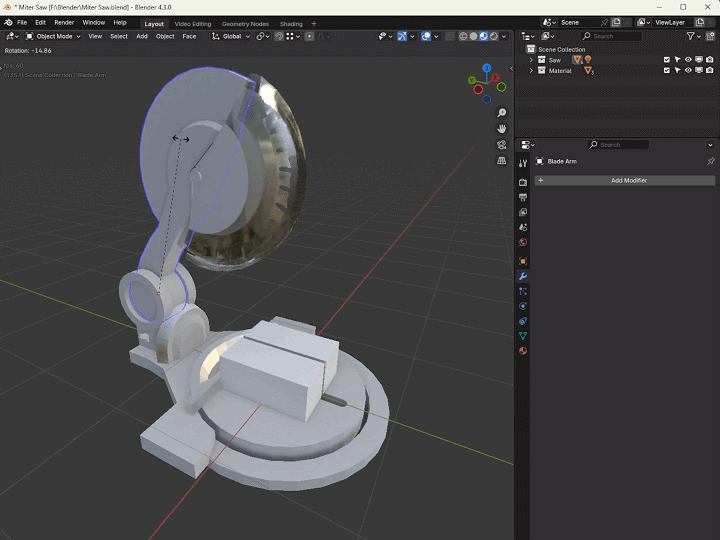
Task: Open the Render properties tab
Action: 523,182
